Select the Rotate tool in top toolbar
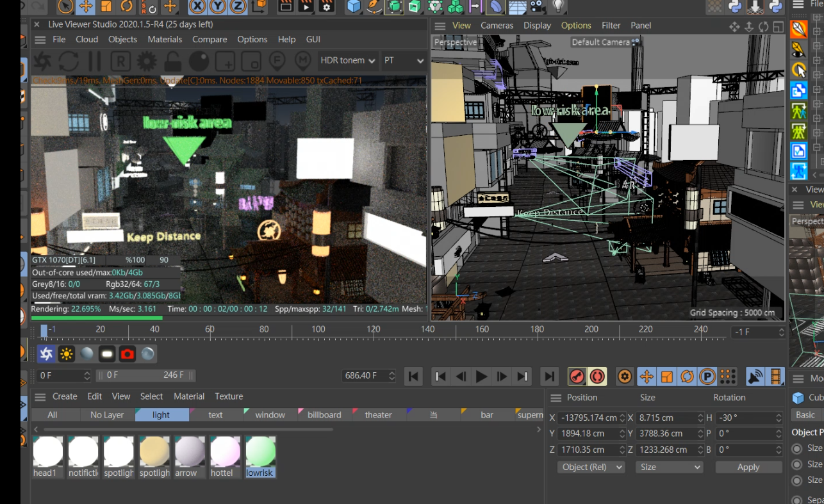The image size is (824, 504). (x=127, y=6)
